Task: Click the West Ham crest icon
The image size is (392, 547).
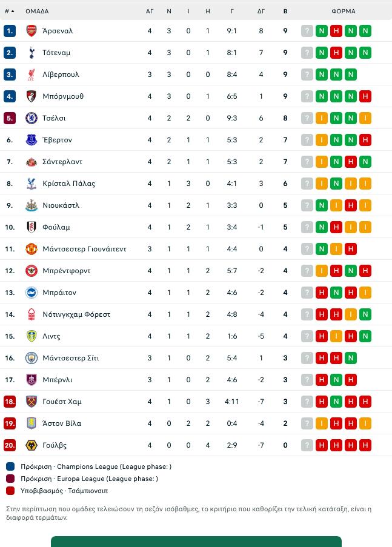Action: point(32,402)
